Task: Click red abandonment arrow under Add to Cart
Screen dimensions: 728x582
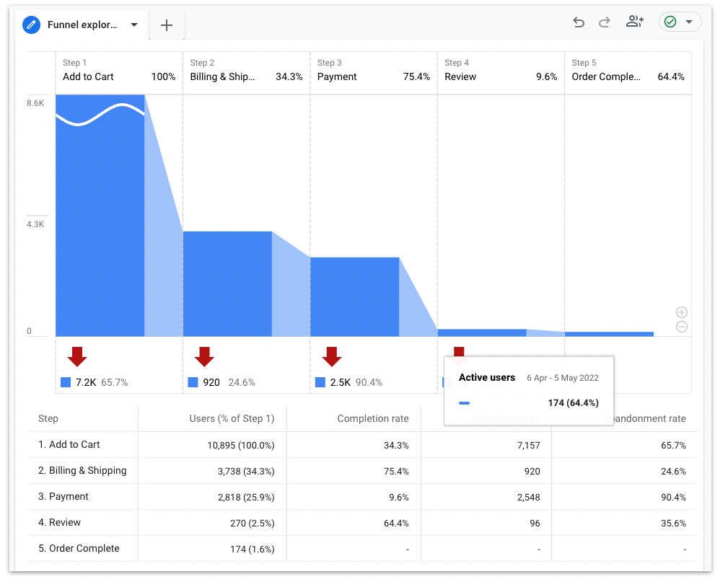Action: (77, 356)
